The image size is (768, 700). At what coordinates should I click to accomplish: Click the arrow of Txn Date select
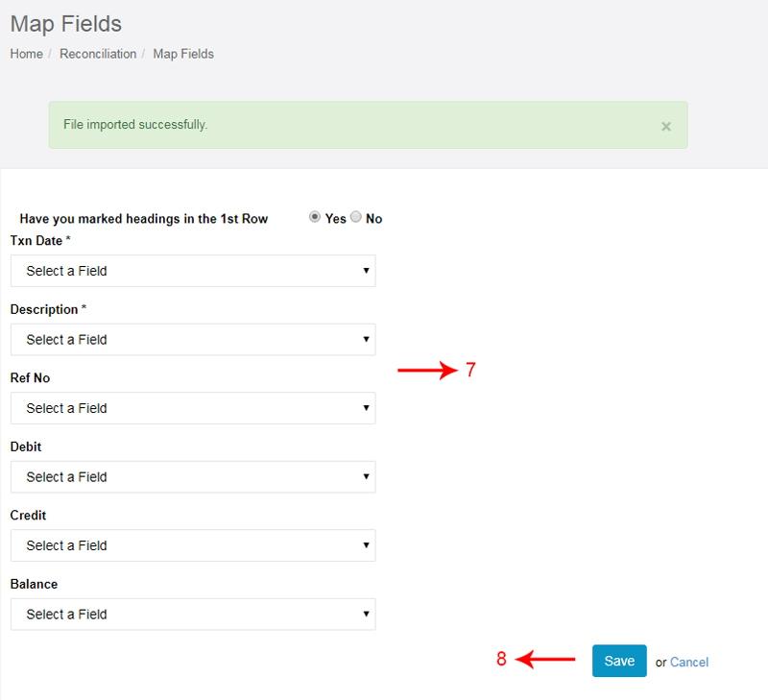(366, 271)
